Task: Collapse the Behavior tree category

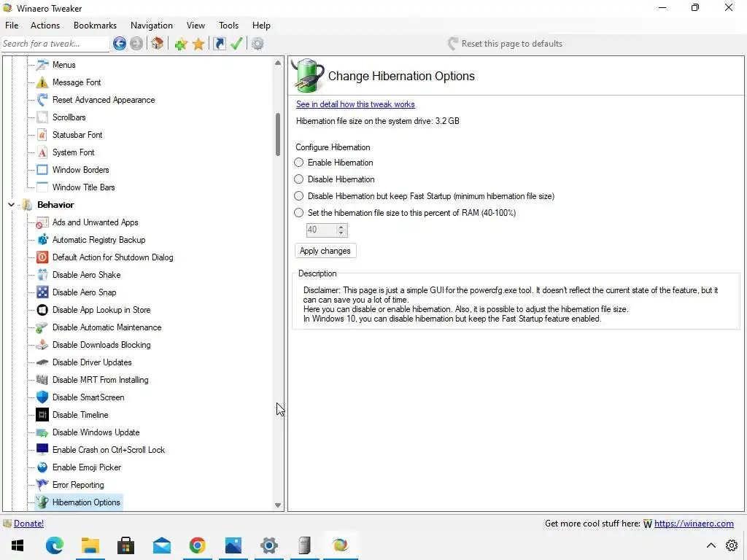Action: pos(11,205)
